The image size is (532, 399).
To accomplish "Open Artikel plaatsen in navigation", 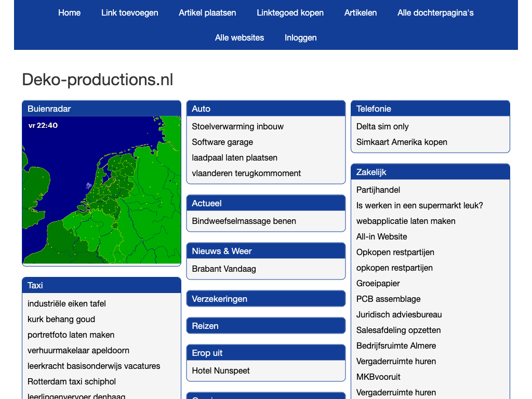I will (207, 12).
